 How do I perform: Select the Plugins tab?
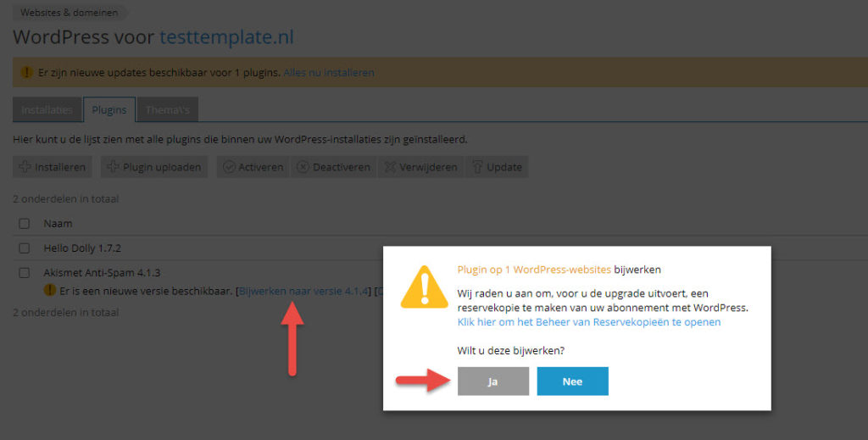point(109,109)
